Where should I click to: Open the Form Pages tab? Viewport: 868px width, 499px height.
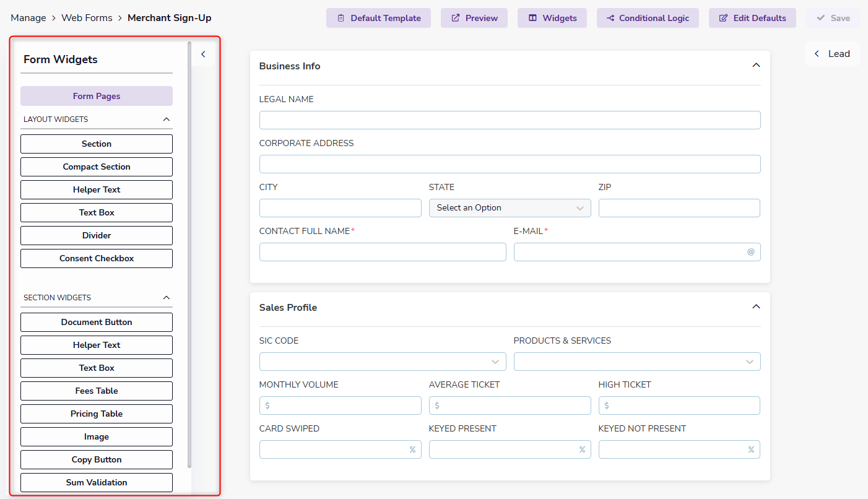(x=97, y=96)
